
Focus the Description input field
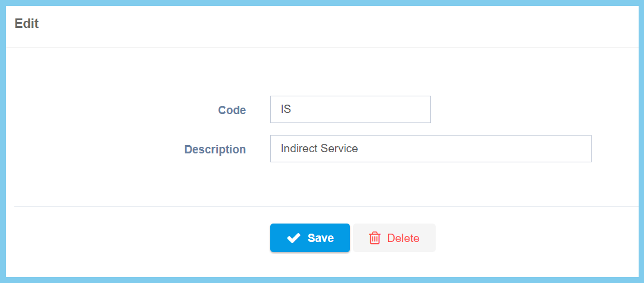[x=430, y=149]
